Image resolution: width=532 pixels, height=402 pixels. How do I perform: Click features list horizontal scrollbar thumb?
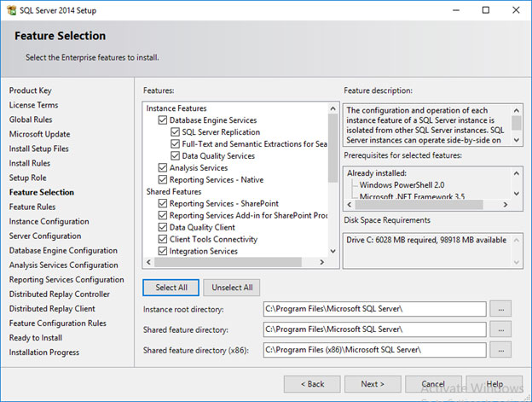(228, 262)
